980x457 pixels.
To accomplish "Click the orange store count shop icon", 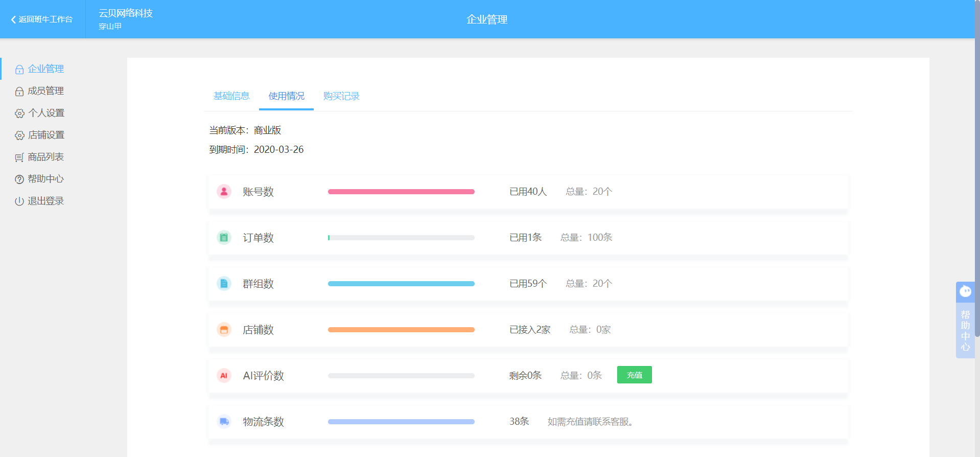I will [x=224, y=330].
